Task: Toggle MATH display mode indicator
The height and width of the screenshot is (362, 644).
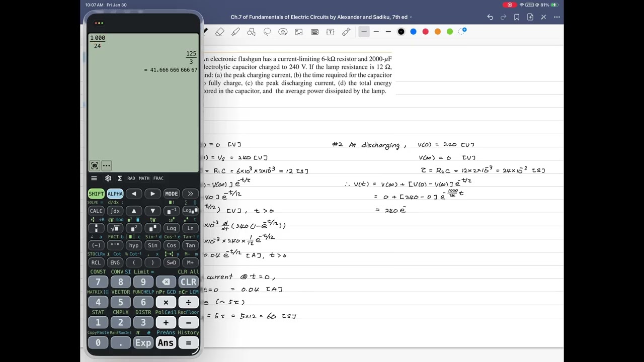Action: [144, 178]
